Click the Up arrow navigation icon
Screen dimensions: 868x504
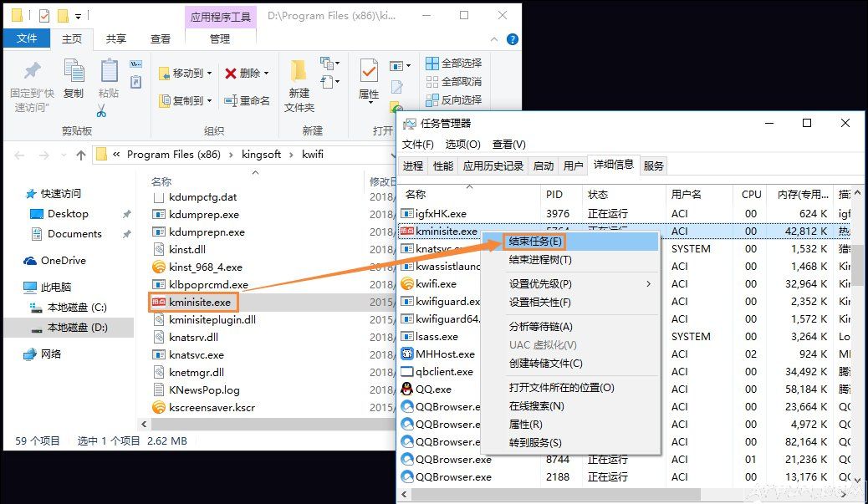pos(81,155)
